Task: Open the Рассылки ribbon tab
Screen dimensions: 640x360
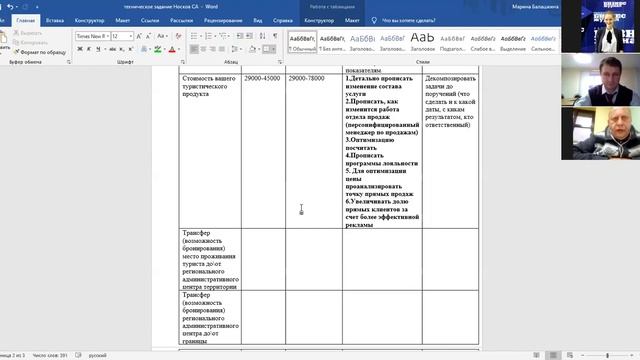Action: pos(182,20)
